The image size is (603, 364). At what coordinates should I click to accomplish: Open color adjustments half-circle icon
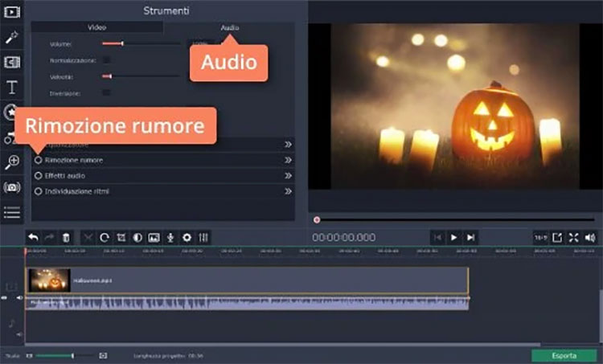pyautogui.click(x=137, y=238)
